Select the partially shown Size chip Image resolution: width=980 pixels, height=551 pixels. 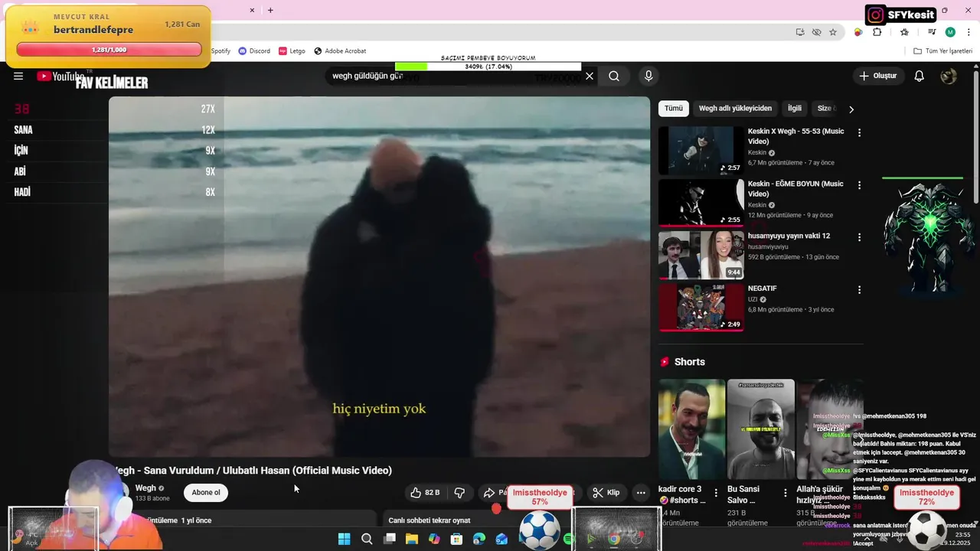click(826, 109)
